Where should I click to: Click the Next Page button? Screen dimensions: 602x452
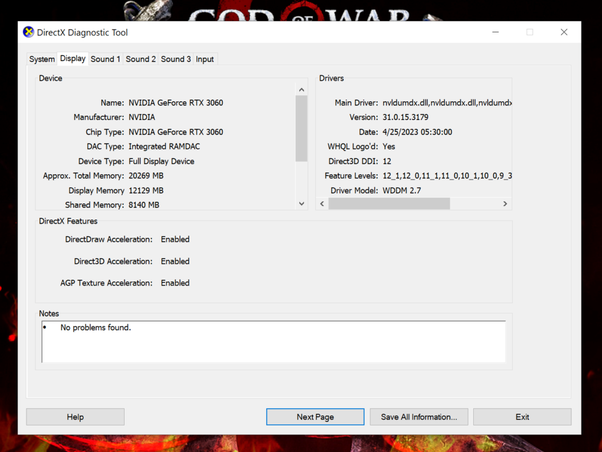tap(315, 417)
